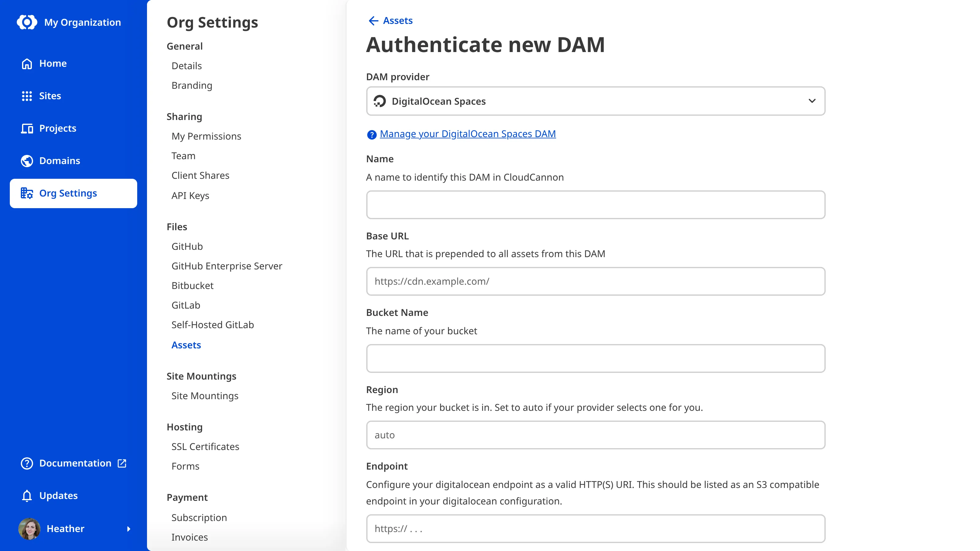The height and width of the screenshot is (551, 980).
Task: Click the blue help question mark icon
Action: pyautogui.click(x=371, y=135)
